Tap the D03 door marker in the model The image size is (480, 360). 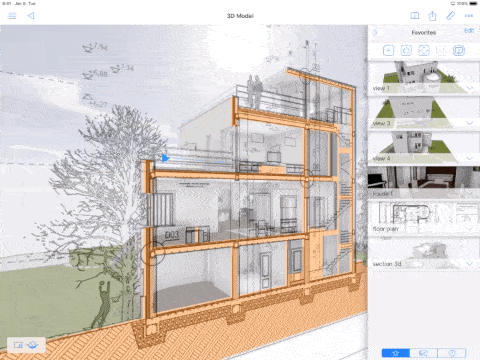point(172,235)
